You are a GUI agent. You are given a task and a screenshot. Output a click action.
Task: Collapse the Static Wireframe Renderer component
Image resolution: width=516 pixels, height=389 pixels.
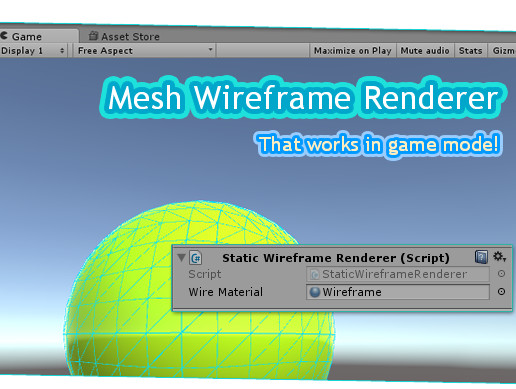(181, 258)
